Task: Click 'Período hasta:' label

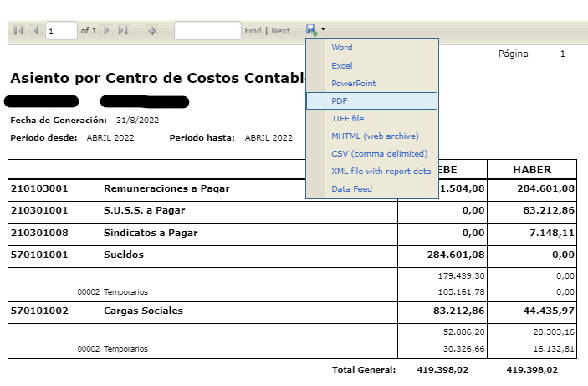Action: [202, 138]
